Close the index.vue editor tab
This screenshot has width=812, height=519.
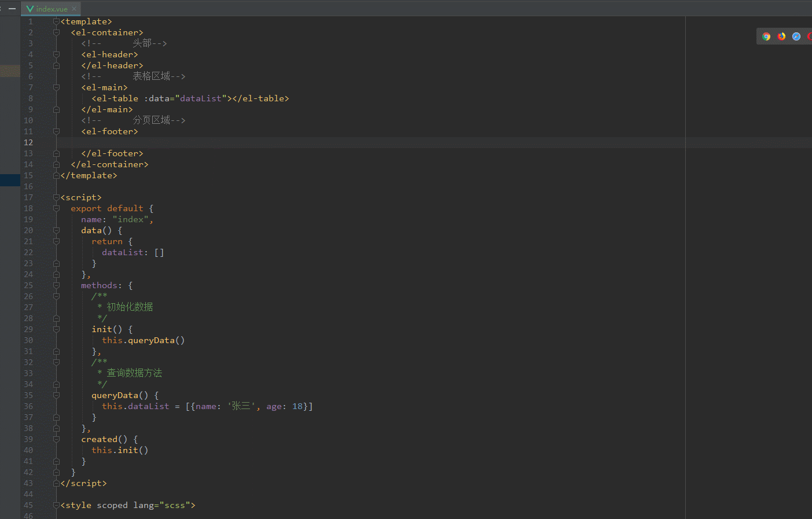click(x=74, y=9)
